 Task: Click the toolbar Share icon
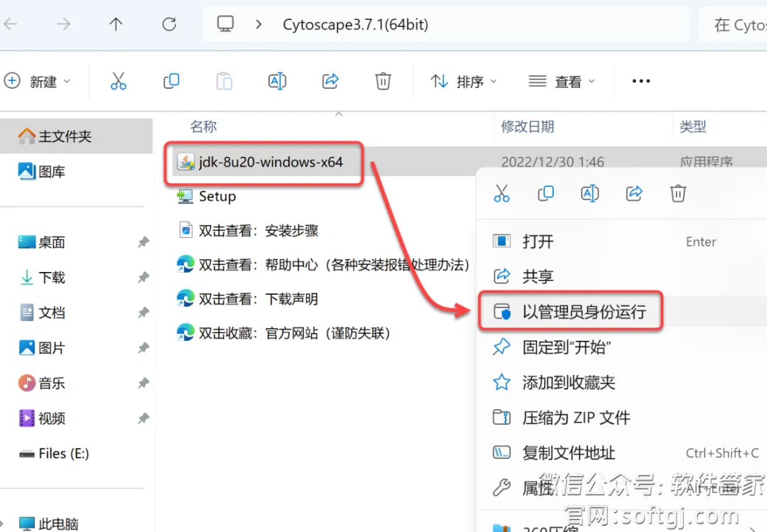[330, 81]
